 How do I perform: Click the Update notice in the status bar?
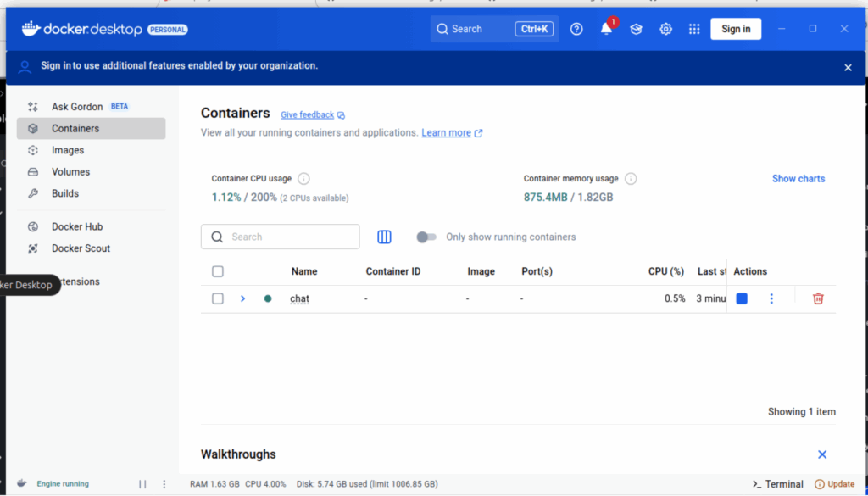(834, 484)
